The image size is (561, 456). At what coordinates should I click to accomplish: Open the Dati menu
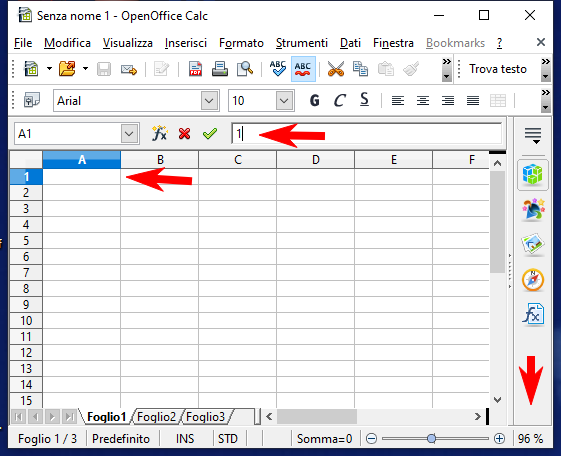point(350,43)
